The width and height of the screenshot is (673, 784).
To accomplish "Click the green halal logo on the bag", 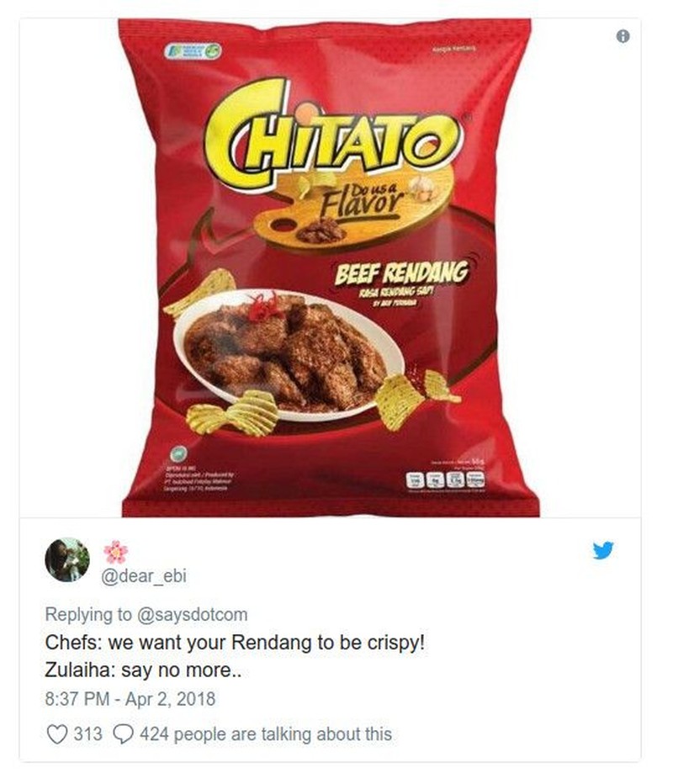I will coord(178,454).
